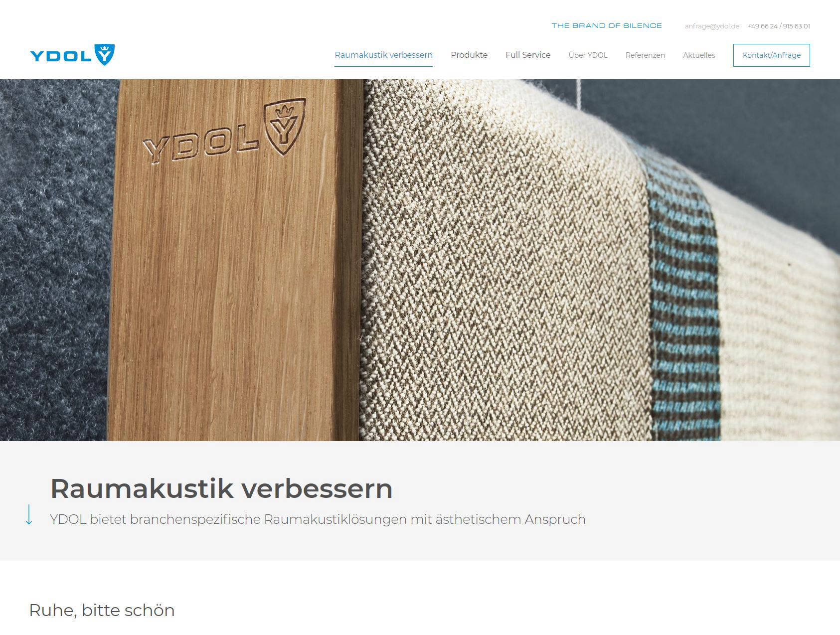Image resolution: width=840 pixels, height=635 pixels.
Task: Click the Kontakt/Anfrage button
Action: [771, 55]
